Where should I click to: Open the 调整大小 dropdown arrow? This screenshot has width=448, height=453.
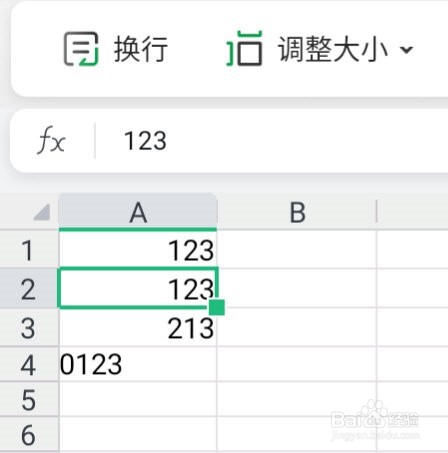(406, 50)
